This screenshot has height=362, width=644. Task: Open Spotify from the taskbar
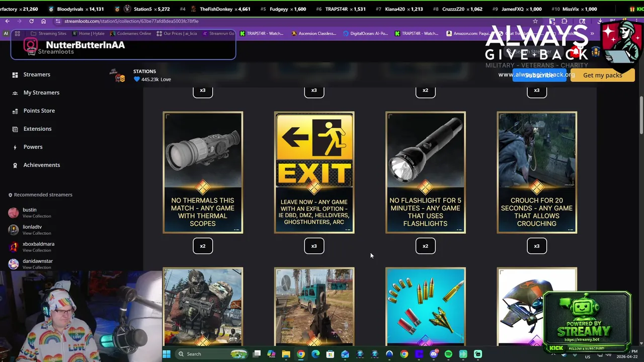[x=448, y=354]
